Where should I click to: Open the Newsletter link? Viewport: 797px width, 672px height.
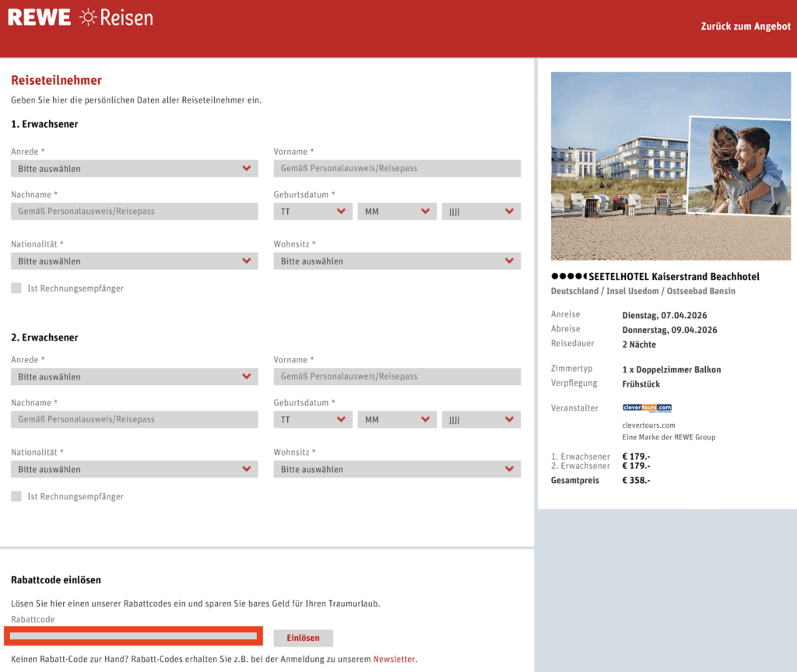click(x=394, y=659)
